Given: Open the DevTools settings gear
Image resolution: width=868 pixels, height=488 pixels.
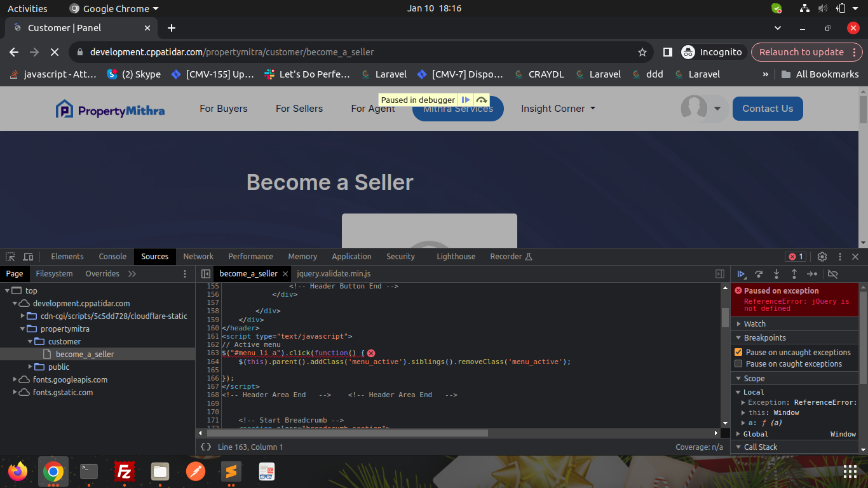Looking at the screenshot, I should (822, 257).
